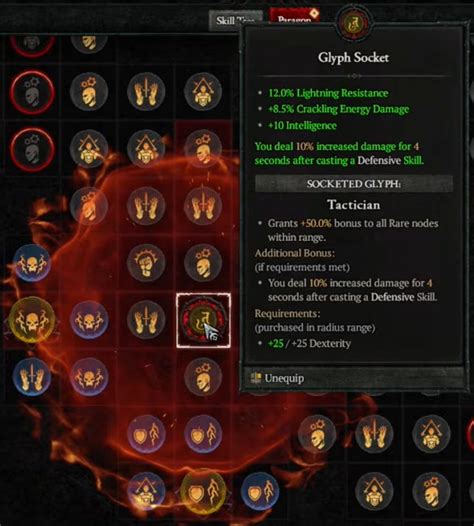Select gear-head node in bottom-right corner

tap(431, 491)
